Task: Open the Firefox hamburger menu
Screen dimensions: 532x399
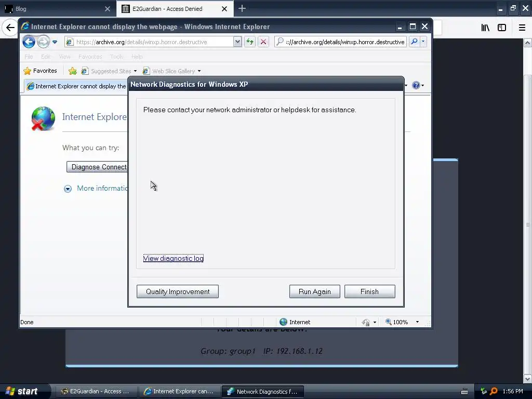Action: (522, 28)
